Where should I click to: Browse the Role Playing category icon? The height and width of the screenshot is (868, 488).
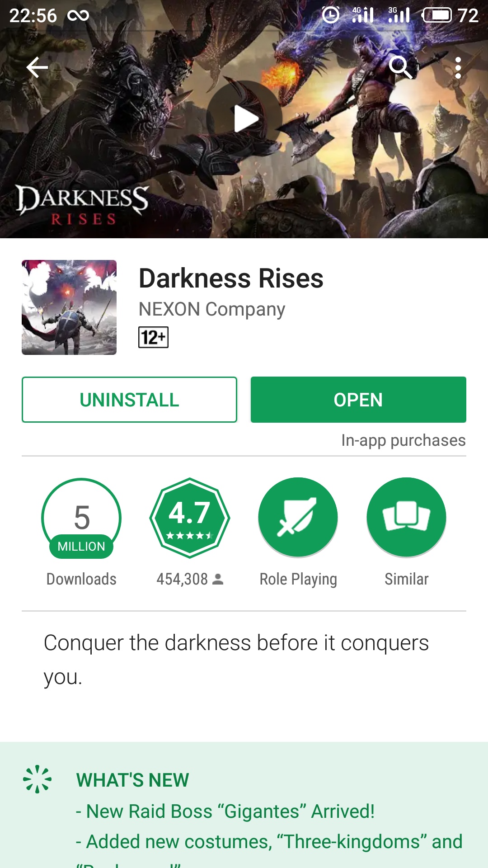click(x=298, y=517)
